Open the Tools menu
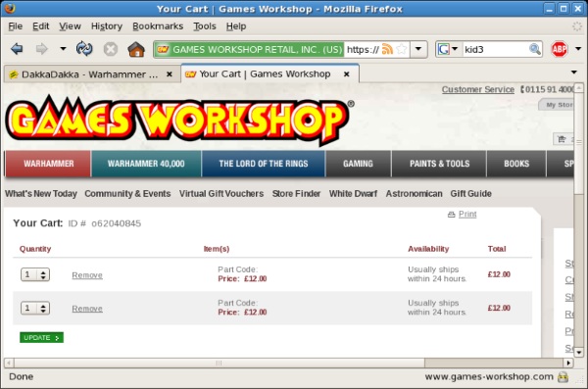 click(205, 26)
